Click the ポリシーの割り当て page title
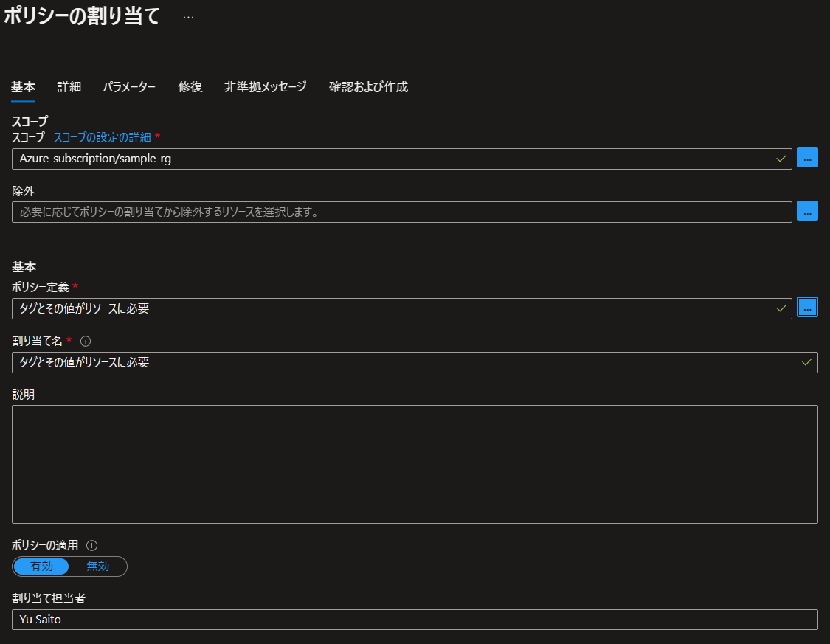The height and width of the screenshot is (644, 830). [x=82, y=16]
